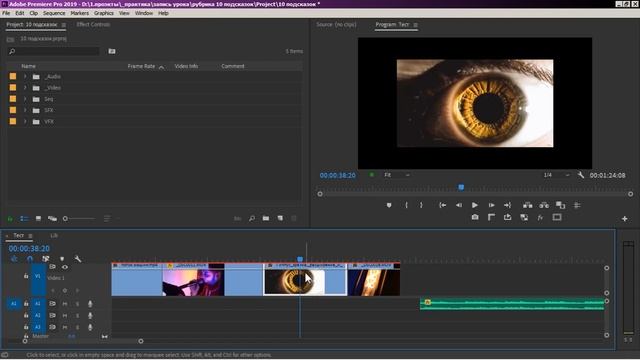Click Mark Out bracket button

[x=421, y=205]
